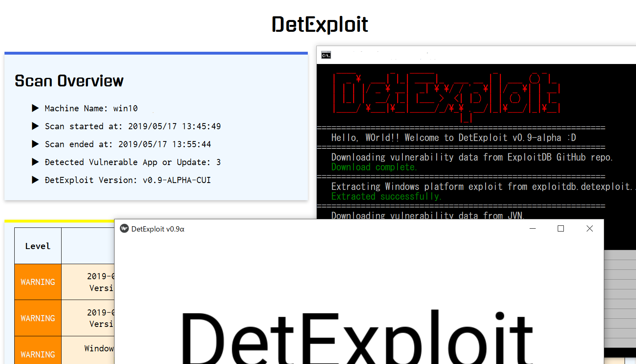Click the Level column header in table
This screenshot has height=364, width=636.
[x=38, y=246]
